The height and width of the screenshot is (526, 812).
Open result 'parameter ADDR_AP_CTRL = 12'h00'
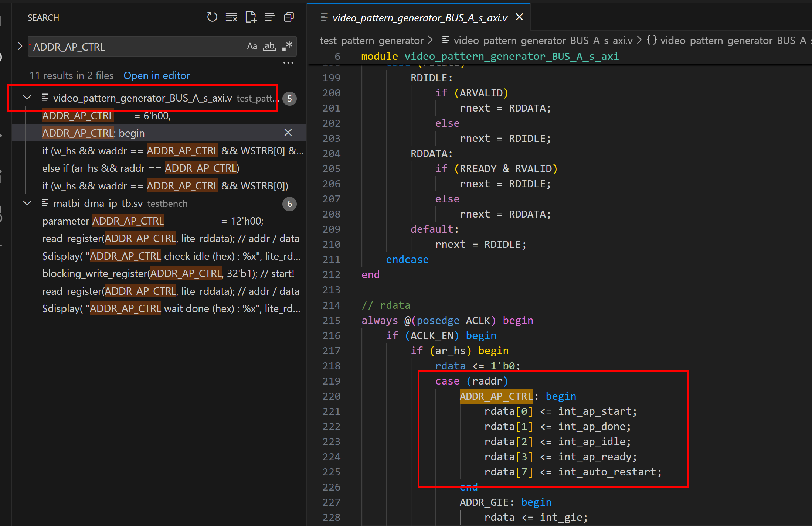[153, 221]
